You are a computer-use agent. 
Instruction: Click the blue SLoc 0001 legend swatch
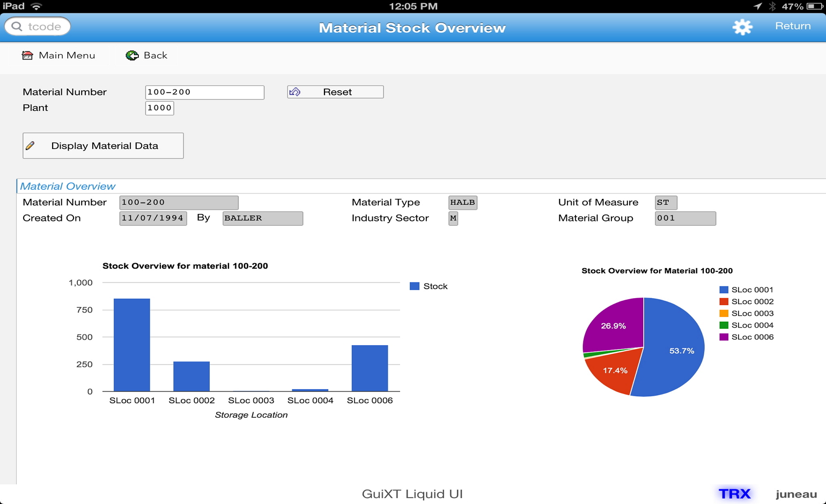point(724,290)
